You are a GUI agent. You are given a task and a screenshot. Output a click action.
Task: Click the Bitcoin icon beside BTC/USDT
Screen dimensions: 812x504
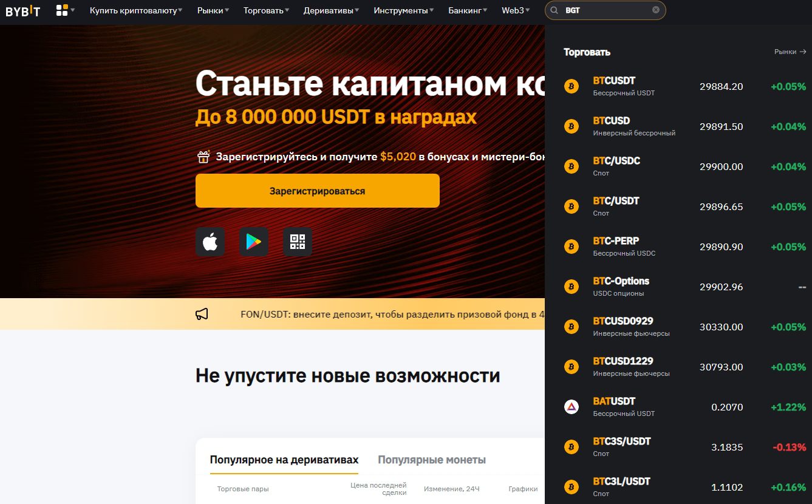pyautogui.click(x=571, y=206)
